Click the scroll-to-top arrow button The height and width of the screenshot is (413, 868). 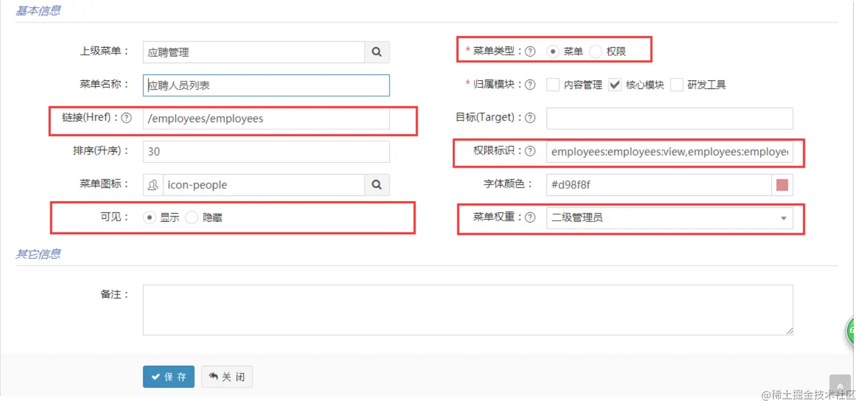coord(840,386)
